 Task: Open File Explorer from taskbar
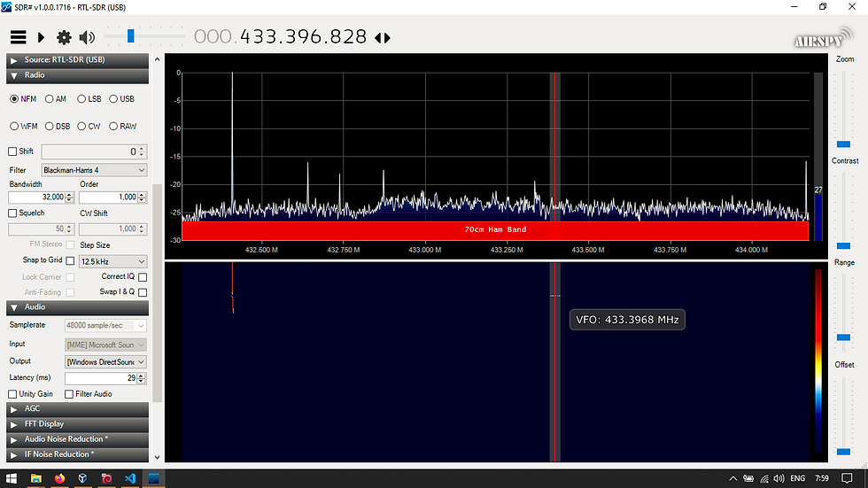(x=36, y=478)
